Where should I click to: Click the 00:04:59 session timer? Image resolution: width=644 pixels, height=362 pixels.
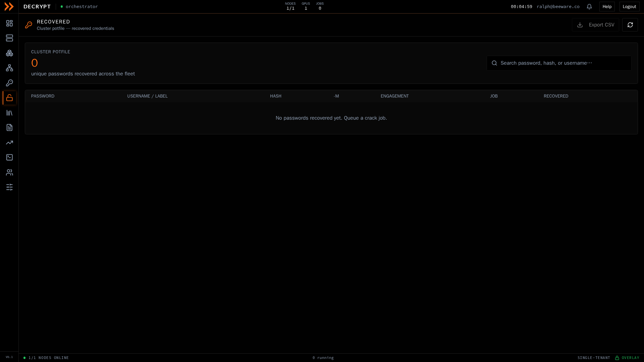(x=521, y=6)
